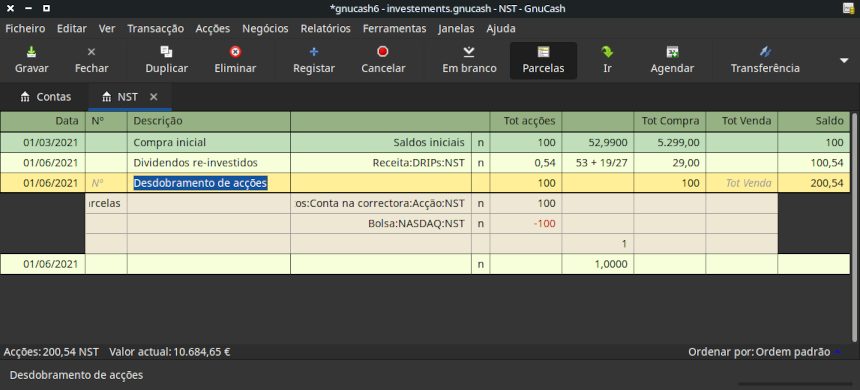Select the Compra inicial description cell
The width and height of the screenshot is (860, 390).
pyautogui.click(x=209, y=143)
